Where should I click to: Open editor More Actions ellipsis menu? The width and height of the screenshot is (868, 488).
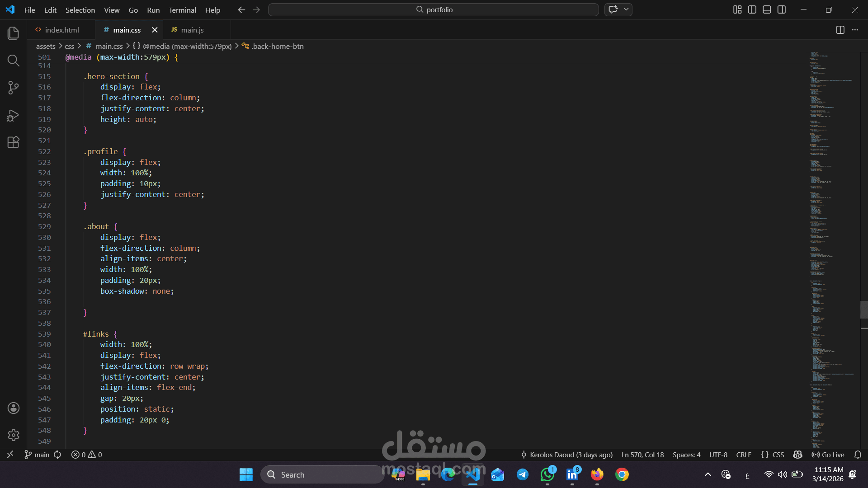point(855,30)
